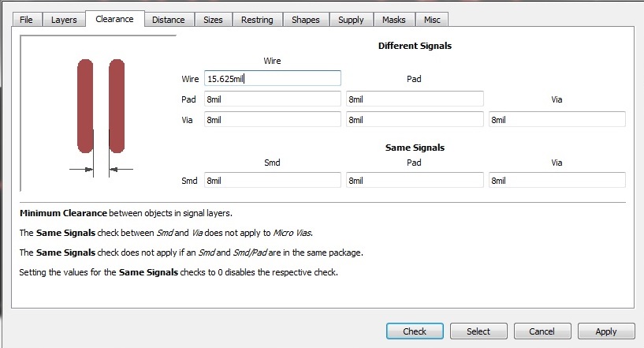Go to the Distance tab
The width and height of the screenshot is (644, 348).
tap(168, 20)
